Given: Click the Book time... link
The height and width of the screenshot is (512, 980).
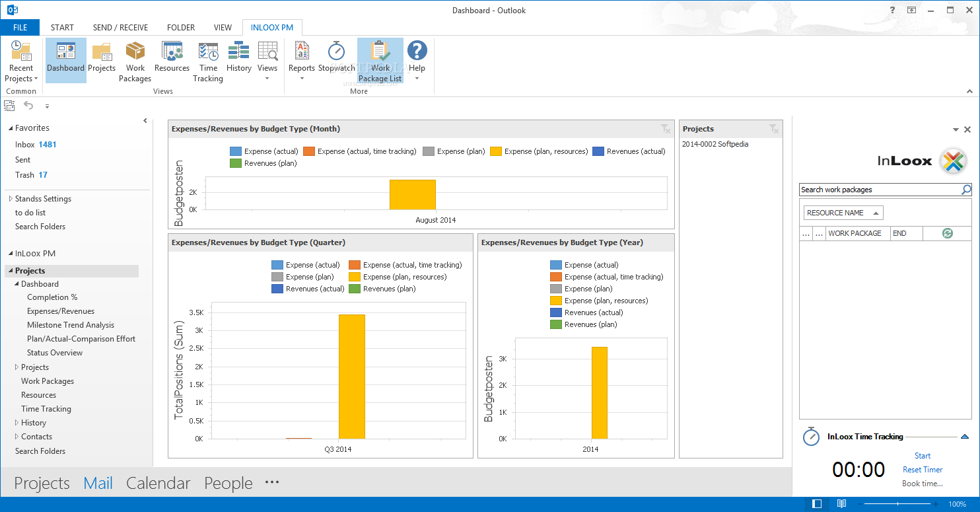Looking at the screenshot, I should 923,484.
